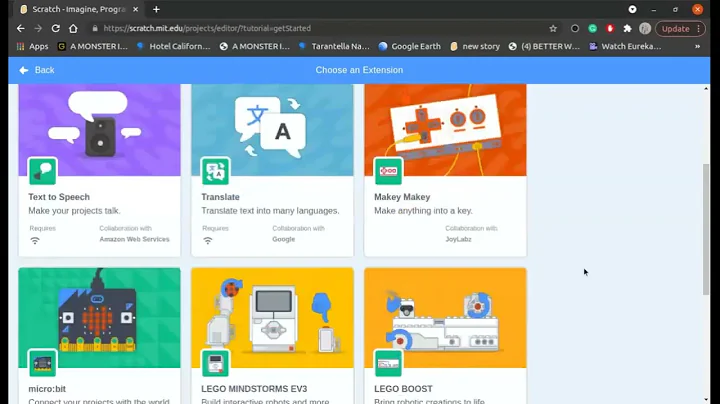Click the Chrome Update button
Image resolution: width=720 pixels, height=404 pixels.
tap(680, 28)
